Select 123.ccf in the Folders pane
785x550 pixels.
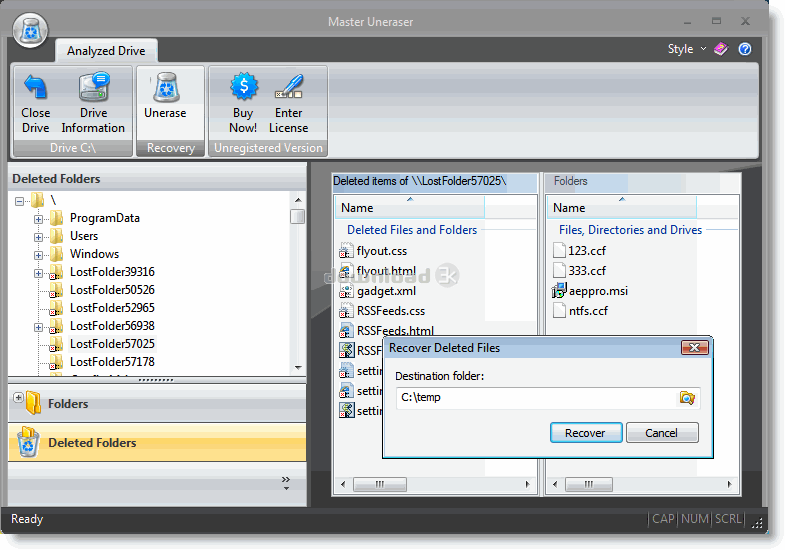[587, 251]
